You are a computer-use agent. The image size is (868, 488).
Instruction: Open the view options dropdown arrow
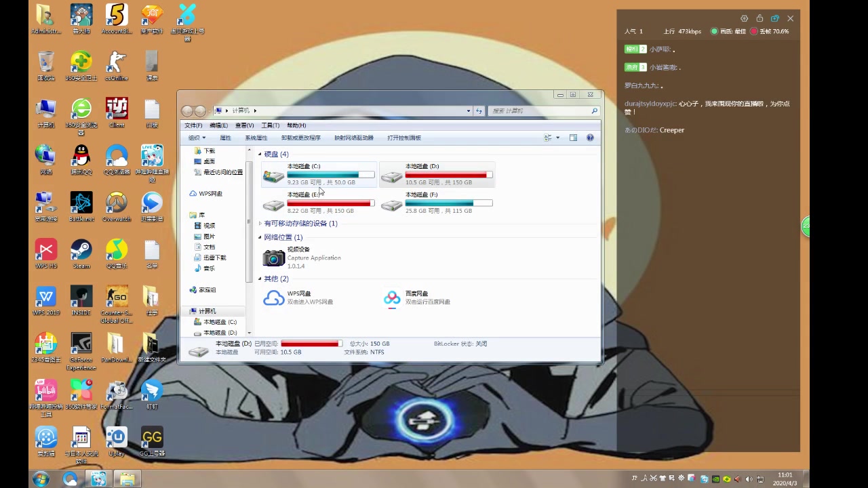tap(558, 138)
